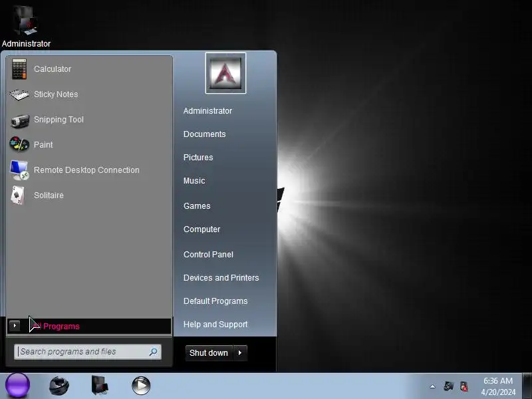This screenshot has height=399, width=532.
Task: Open Games from Start menu
Action: point(197,206)
